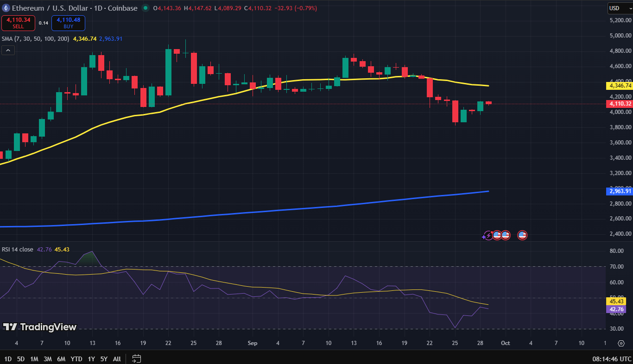Click the yellow 4,346.74 SMA price label

[x=619, y=86]
